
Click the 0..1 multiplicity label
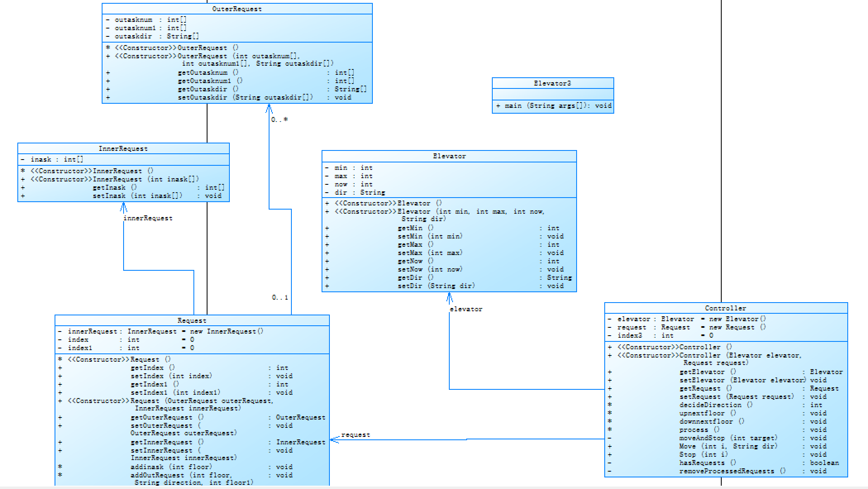pos(280,297)
